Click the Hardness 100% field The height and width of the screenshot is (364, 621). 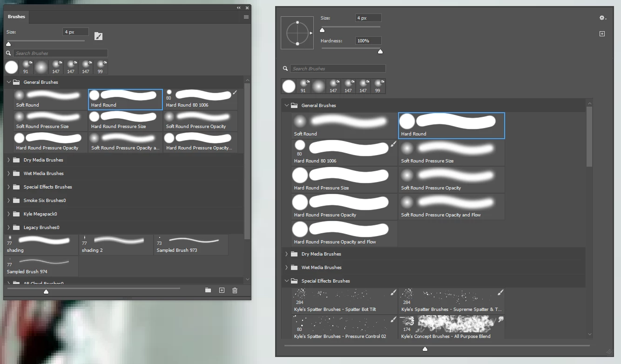click(x=368, y=40)
